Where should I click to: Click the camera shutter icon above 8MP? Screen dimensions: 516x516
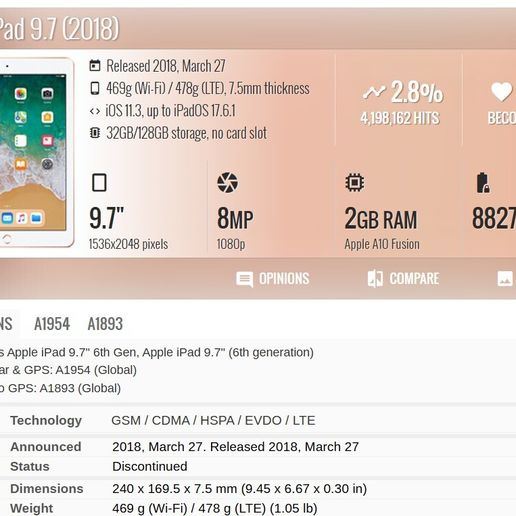click(x=227, y=182)
